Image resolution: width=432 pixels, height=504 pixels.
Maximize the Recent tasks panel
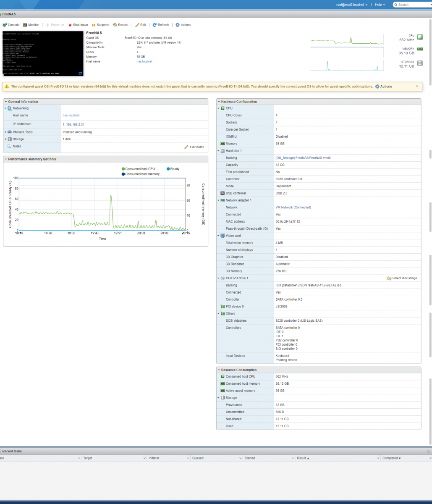tap(429, 451)
